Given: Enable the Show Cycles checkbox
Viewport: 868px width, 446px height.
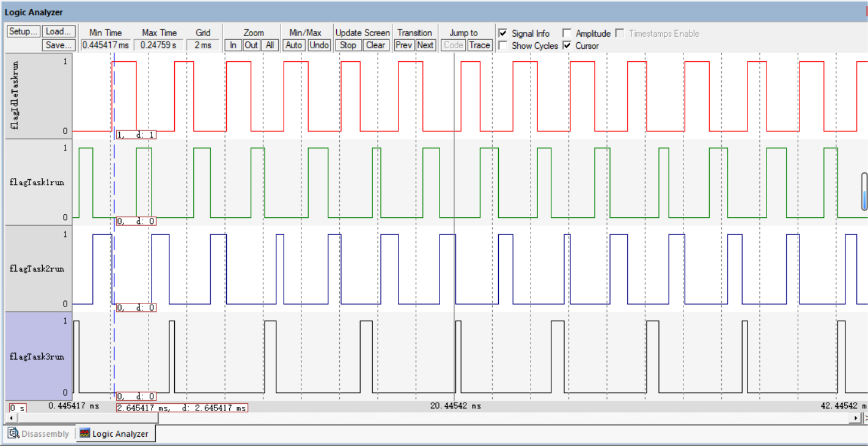Looking at the screenshot, I should (x=502, y=46).
